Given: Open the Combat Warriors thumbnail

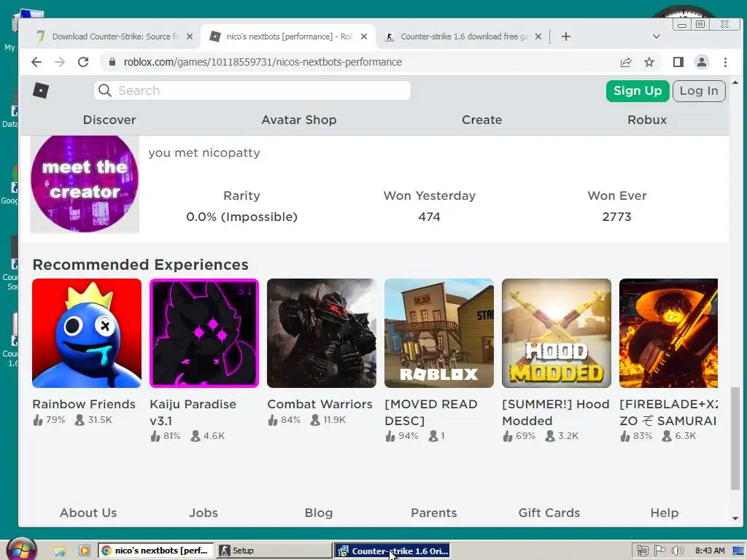Looking at the screenshot, I should pyautogui.click(x=322, y=332).
